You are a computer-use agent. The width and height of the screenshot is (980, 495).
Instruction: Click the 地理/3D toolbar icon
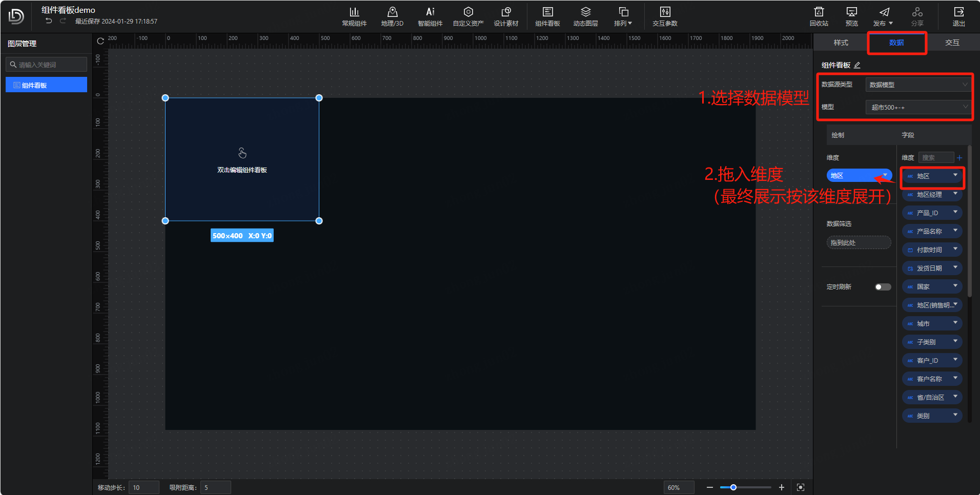coord(392,16)
